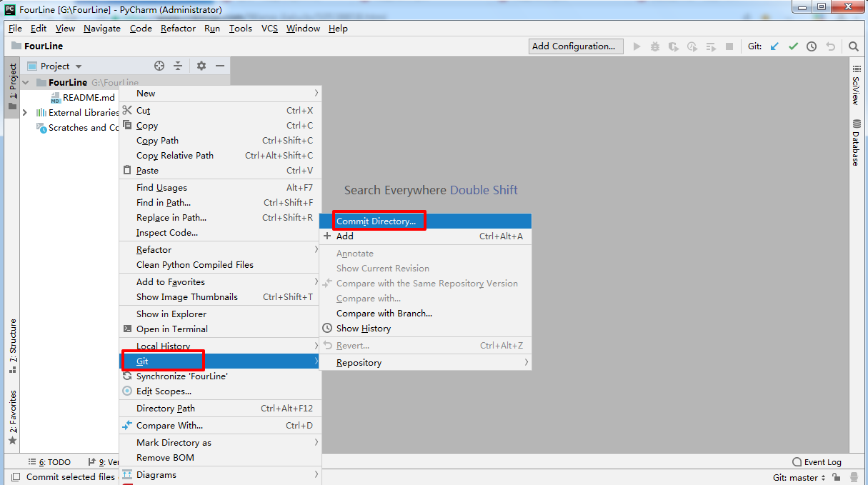Click the Run play icon
Image resolution: width=868 pixels, height=485 pixels.
[x=637, y=46]
